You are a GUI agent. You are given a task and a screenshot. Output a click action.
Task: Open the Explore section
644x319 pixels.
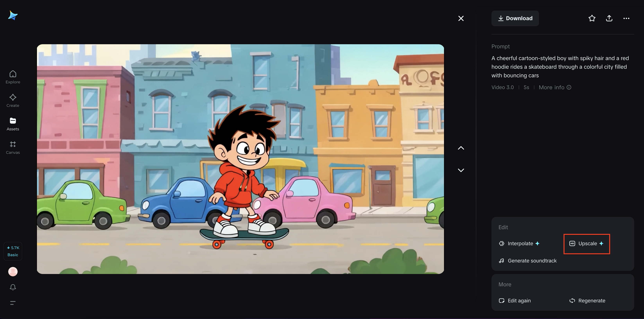click(x=13, y=77)
